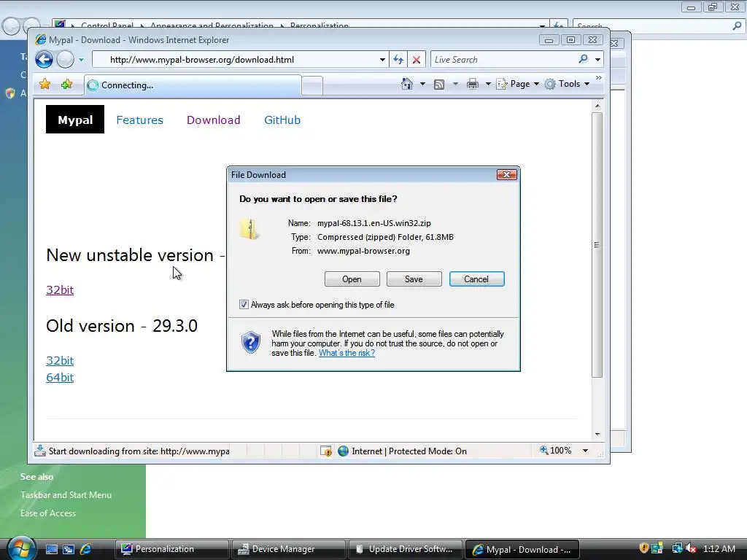Click the Live Search input box

coord(503,60)
